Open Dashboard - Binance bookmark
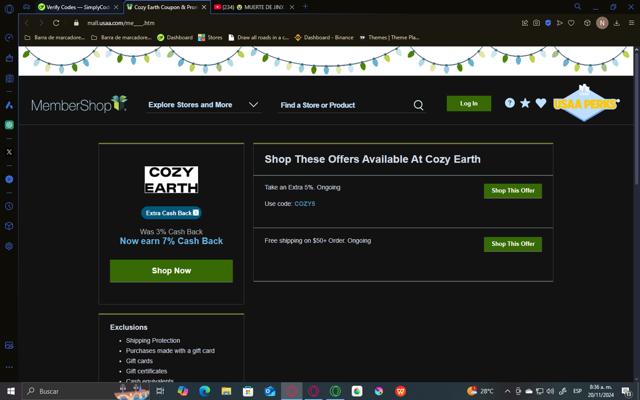 tap(324, 38)
